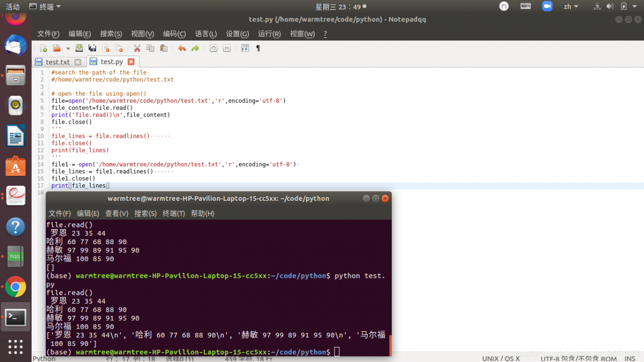Click the Copy icon in toolbar
Image resolution: width=644 pixels, height=362 pixels.
point(150,48)
